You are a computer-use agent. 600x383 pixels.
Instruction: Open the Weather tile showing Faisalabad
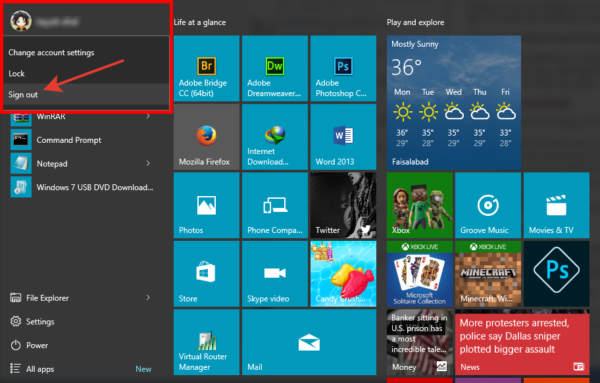tap(454, 103)
